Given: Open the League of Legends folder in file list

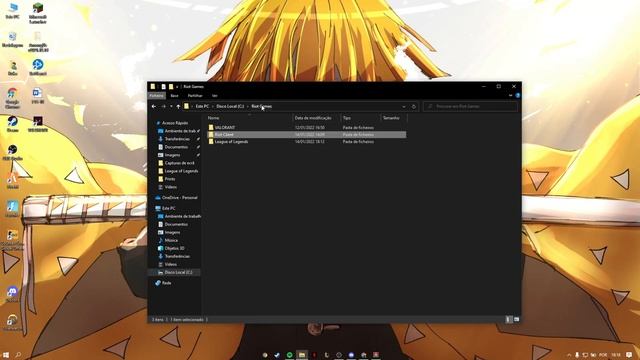Looking at the screenshot, I should (231, 142).
